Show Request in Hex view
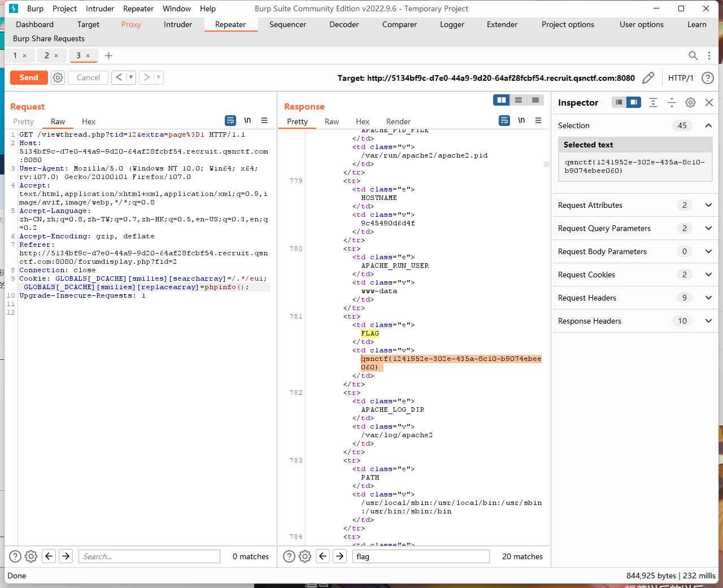The width and height of the screenshot is (723, 588). (x=89, y=121)
